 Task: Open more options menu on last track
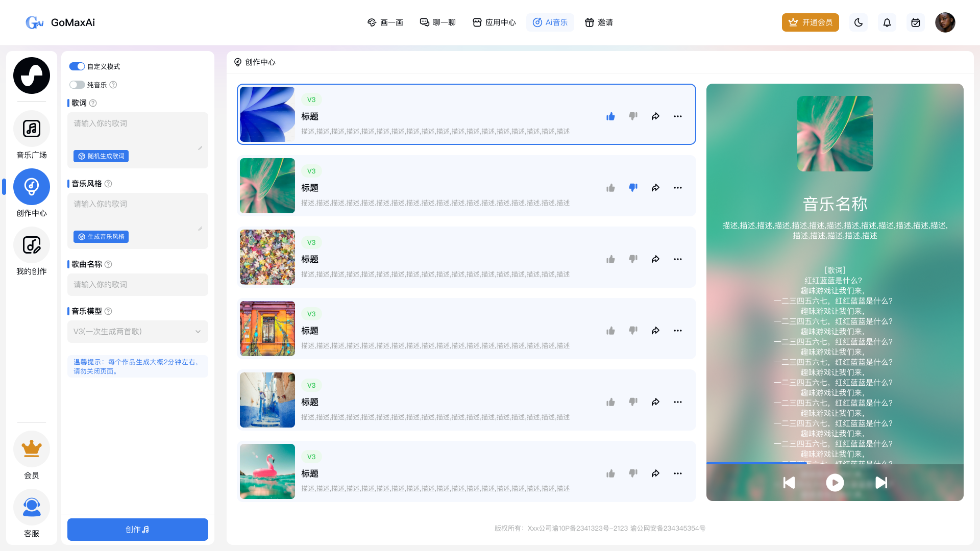point(678,473)
